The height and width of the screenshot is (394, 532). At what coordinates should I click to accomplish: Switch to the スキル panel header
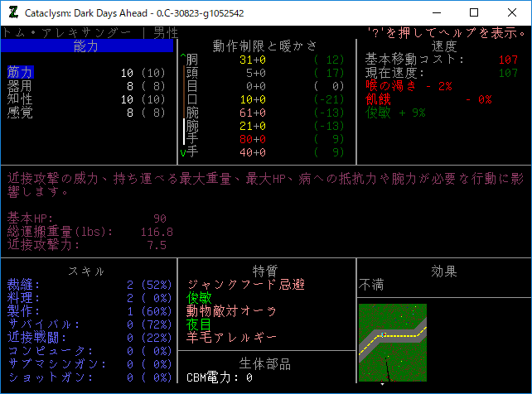87,271
